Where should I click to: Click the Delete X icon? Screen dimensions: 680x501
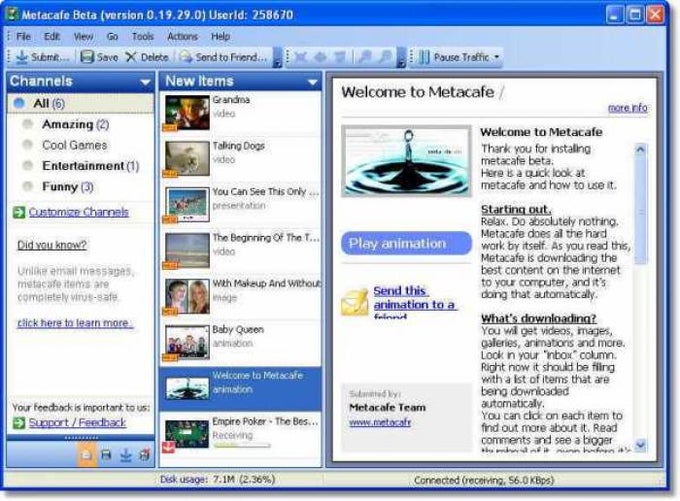(131, 57)
